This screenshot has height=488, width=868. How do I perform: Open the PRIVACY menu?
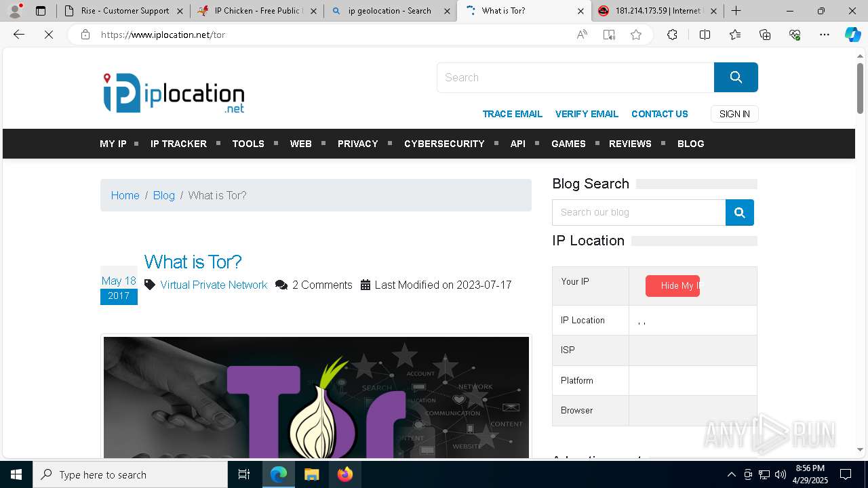coord(357,144)
